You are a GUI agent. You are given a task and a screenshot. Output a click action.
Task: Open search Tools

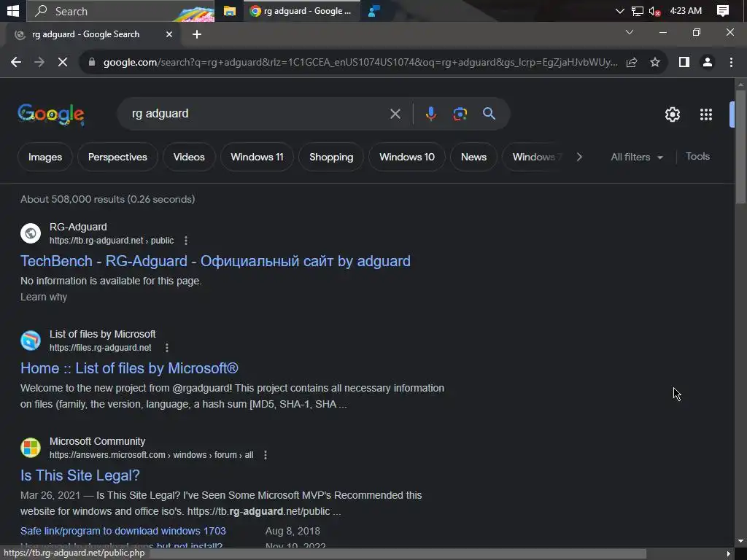[697, 156]
